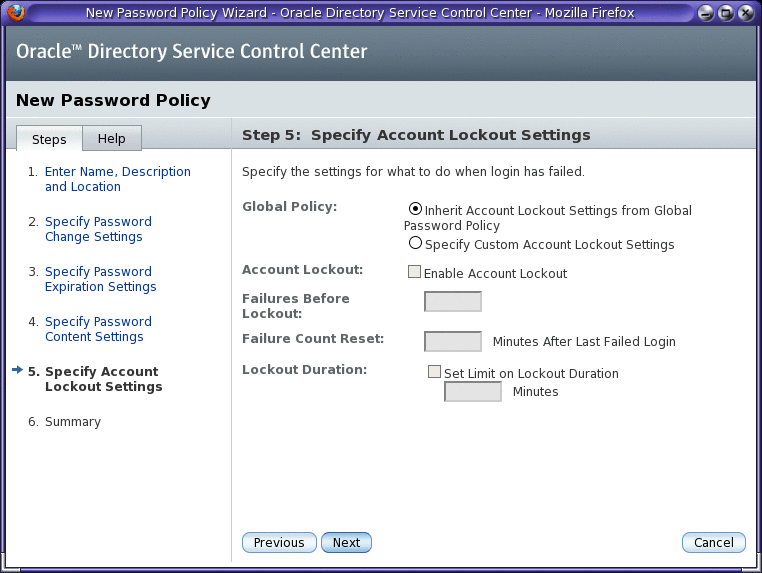
Task: Click the current step 5 Specify Account Lockout Settings
Action: 104,379
